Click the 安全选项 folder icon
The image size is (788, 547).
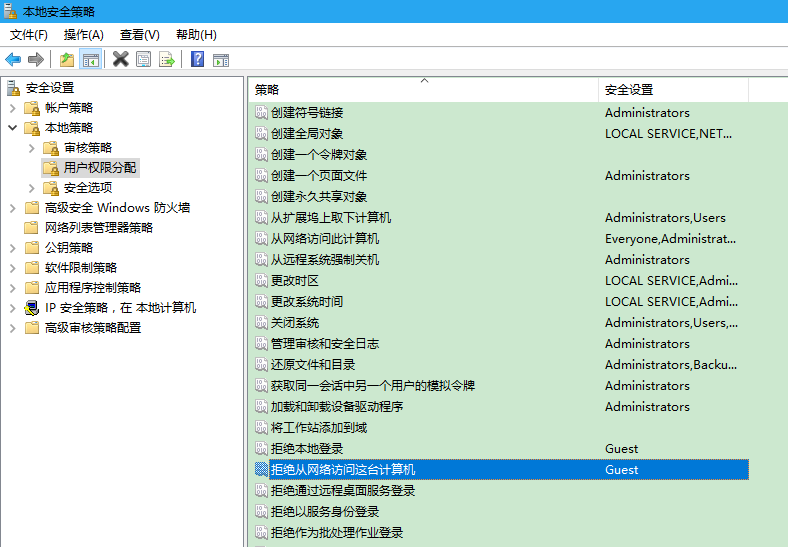point(51,188)
